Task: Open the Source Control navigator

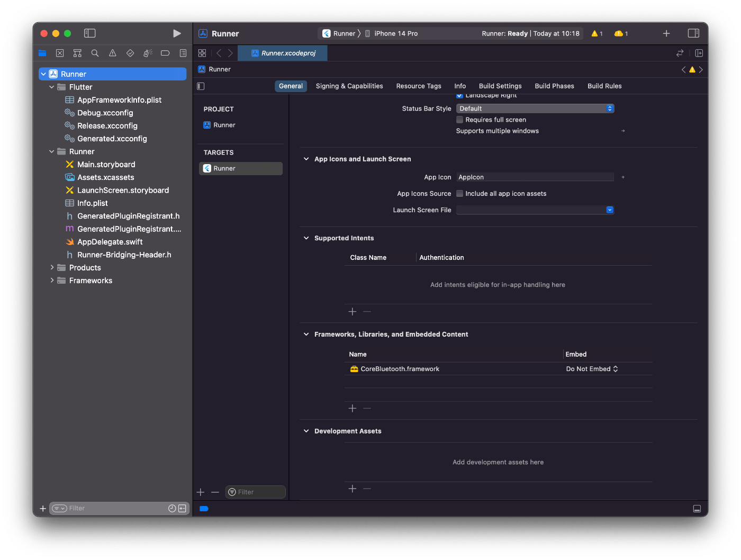Action: point(60,53)
